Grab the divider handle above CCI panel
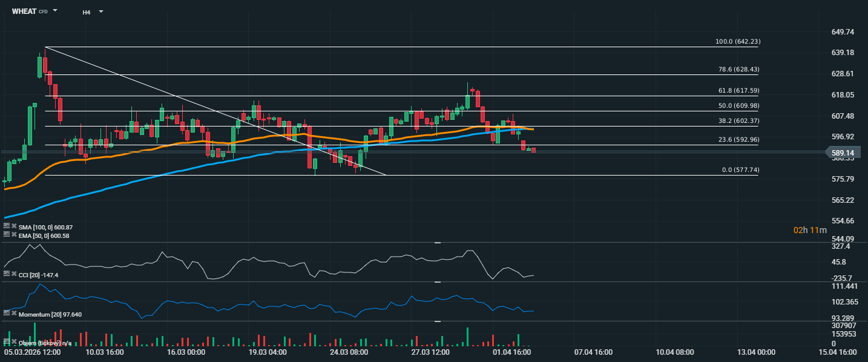The image size is (868, 362). [438, 242]
